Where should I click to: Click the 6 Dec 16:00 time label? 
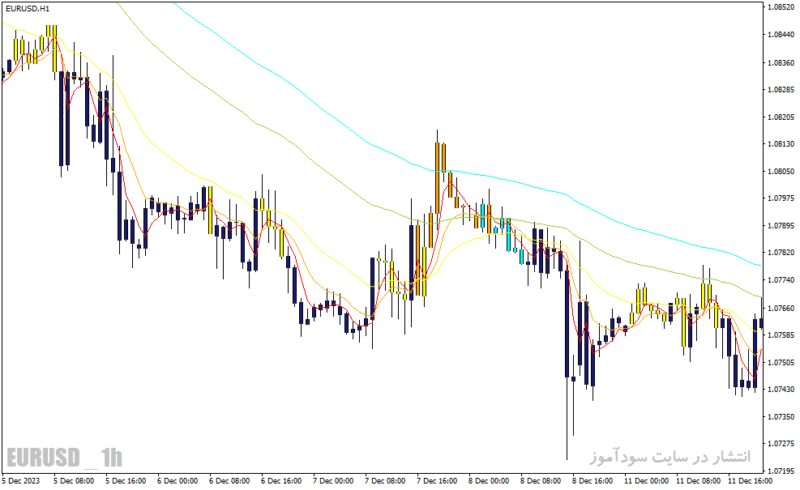[281, 481]
